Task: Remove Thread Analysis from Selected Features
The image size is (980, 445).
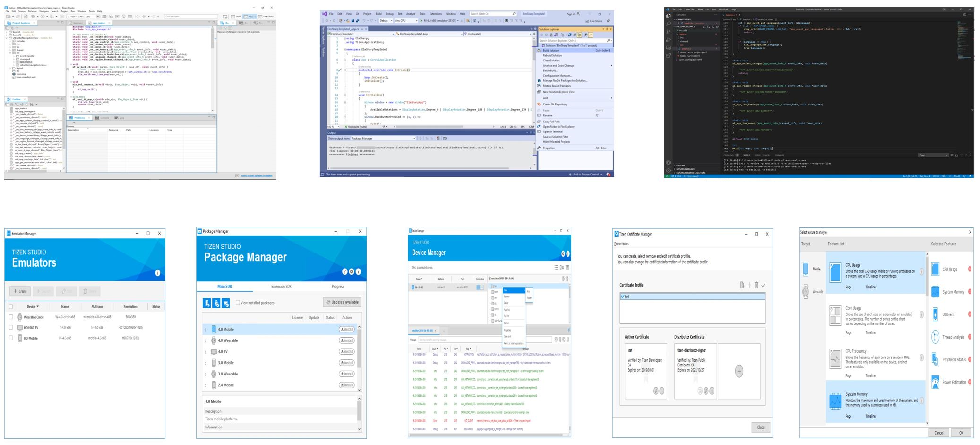Action: click(x=970, y=337)
